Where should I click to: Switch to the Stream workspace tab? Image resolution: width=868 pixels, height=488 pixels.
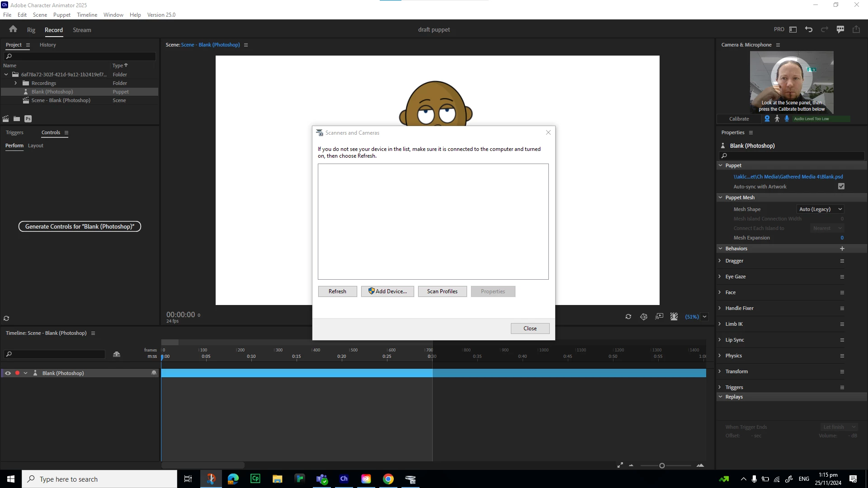(82, 30)
